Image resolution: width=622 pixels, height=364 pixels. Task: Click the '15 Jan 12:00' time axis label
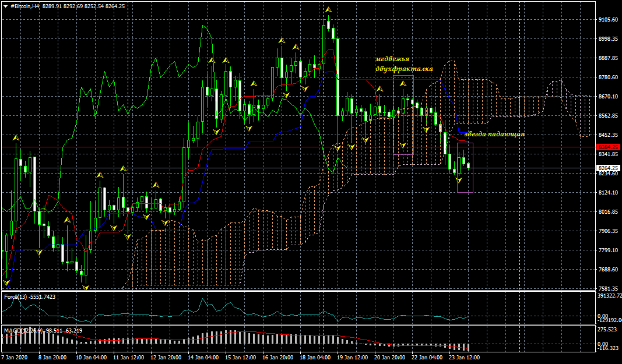pyautogui.click(x=240, y=357)
